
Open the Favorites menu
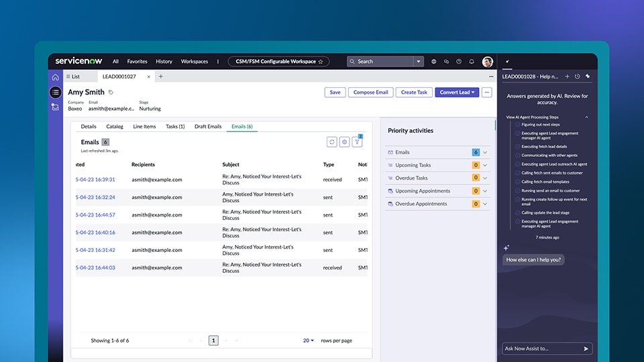137,61
